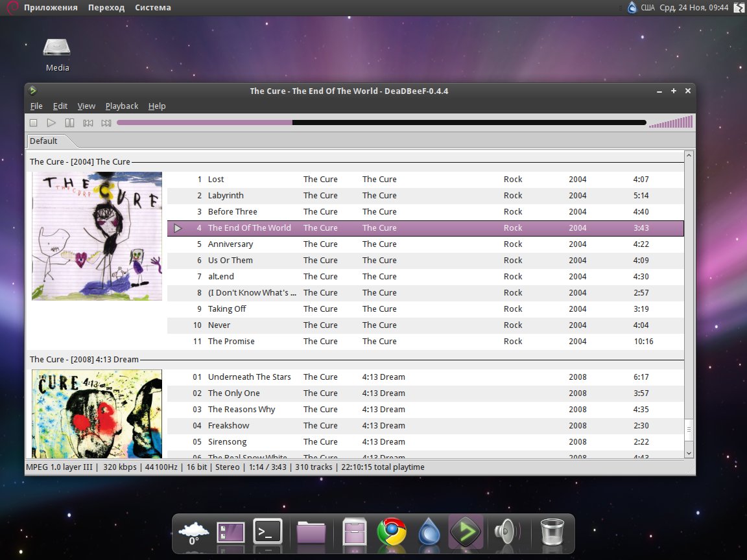This screenshot has width=747, height=560.
Task: Pause the current track
Action: 69,123
